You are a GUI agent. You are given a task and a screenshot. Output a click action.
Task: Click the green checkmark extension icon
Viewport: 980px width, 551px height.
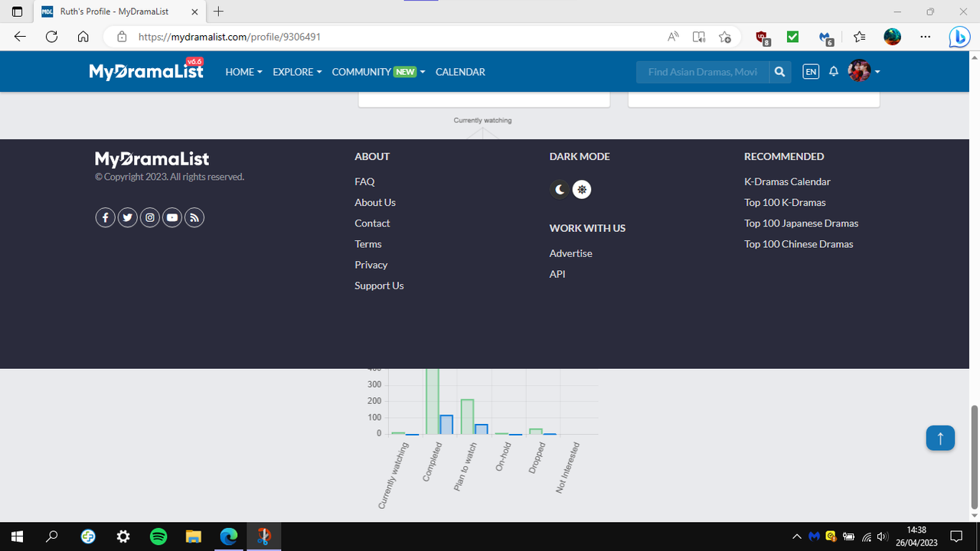coord(792,37)
